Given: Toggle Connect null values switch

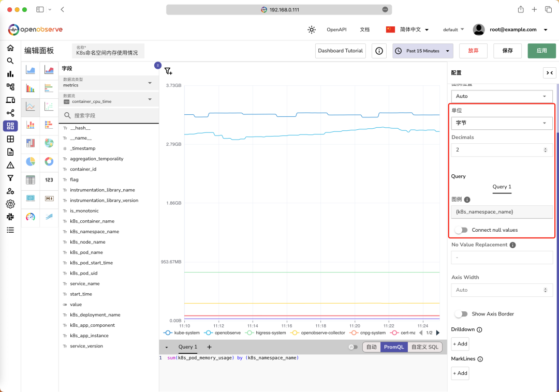Looking at the screenshot, I should (461, 230).
